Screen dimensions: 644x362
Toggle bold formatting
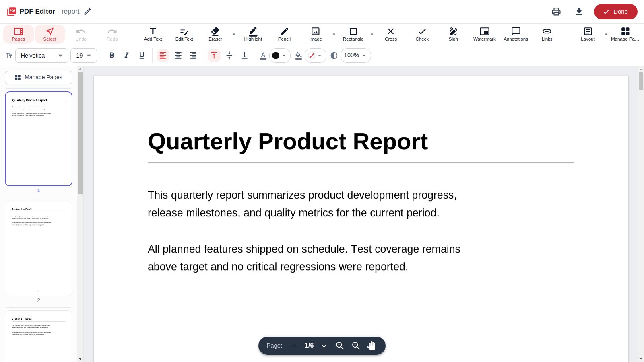[x=112, y=56]
